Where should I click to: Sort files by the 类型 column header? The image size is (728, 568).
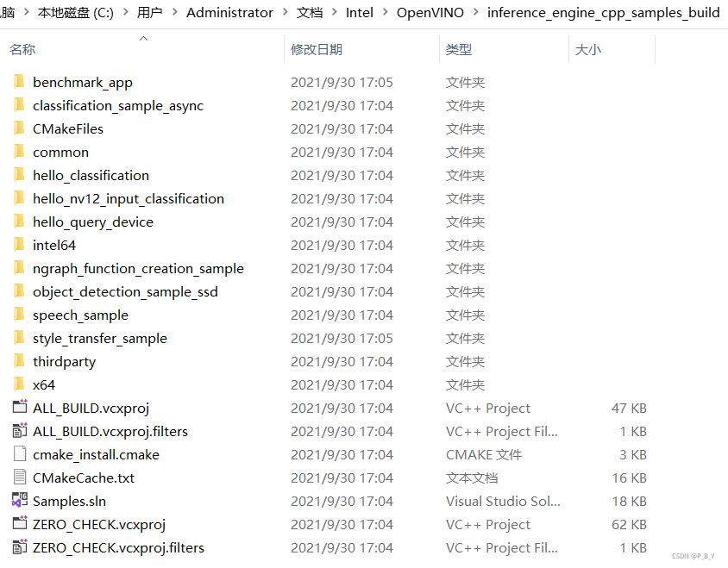[459, 49]
